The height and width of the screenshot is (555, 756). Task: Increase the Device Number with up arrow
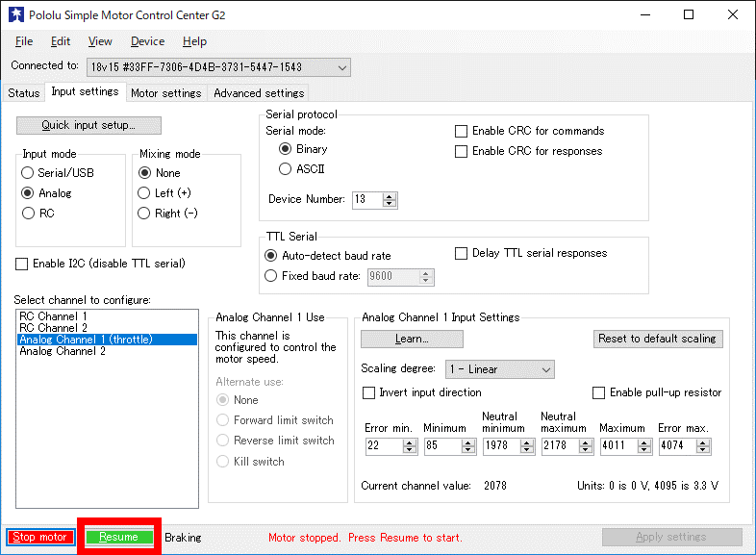tap(390, 196)
